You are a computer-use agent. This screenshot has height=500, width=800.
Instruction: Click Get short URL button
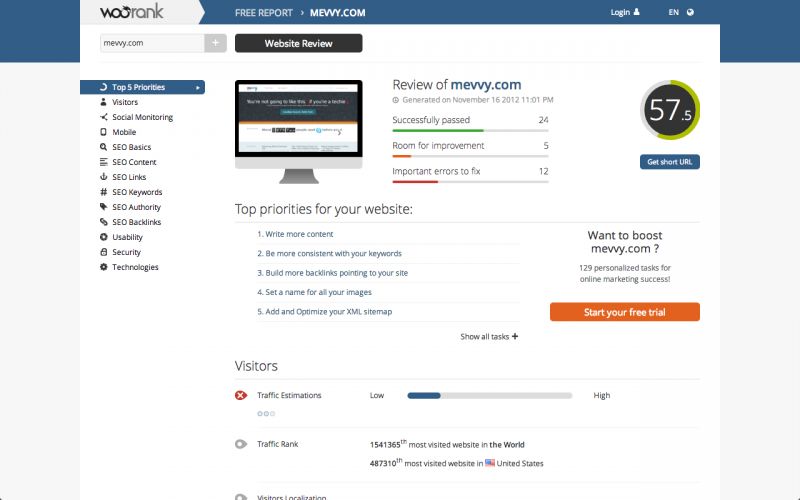(669, 162)
